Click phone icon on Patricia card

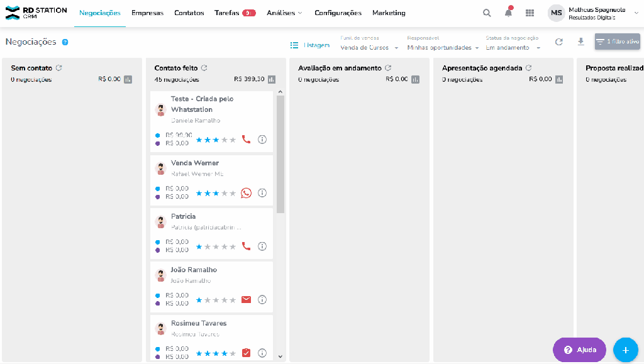(246, 246)
